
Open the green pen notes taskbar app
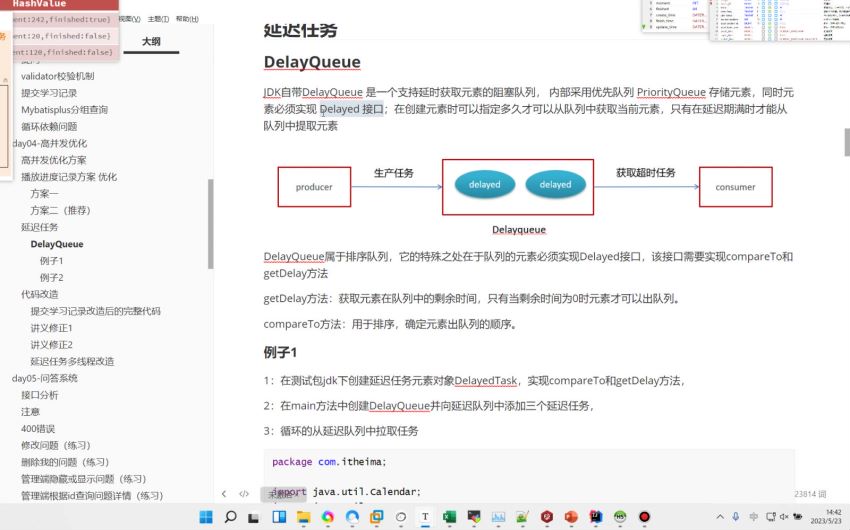(523, 517)
